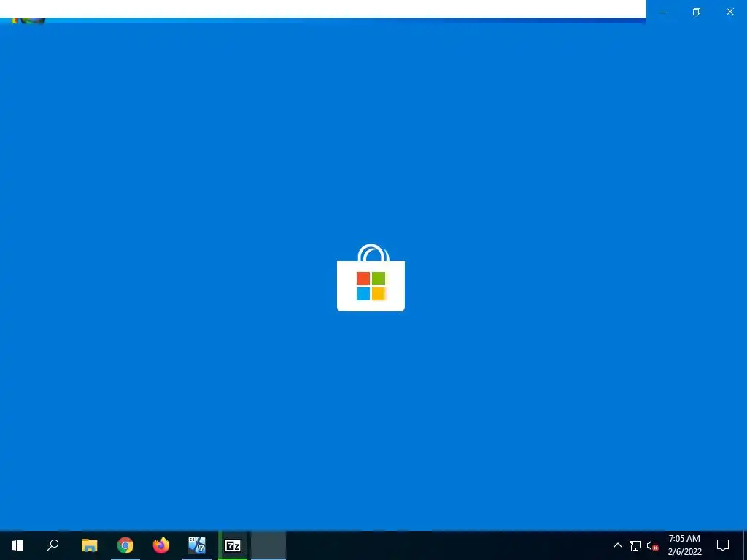Open the network status tray icon
This screenshot has width=747, height=560.
pos(635,545)
